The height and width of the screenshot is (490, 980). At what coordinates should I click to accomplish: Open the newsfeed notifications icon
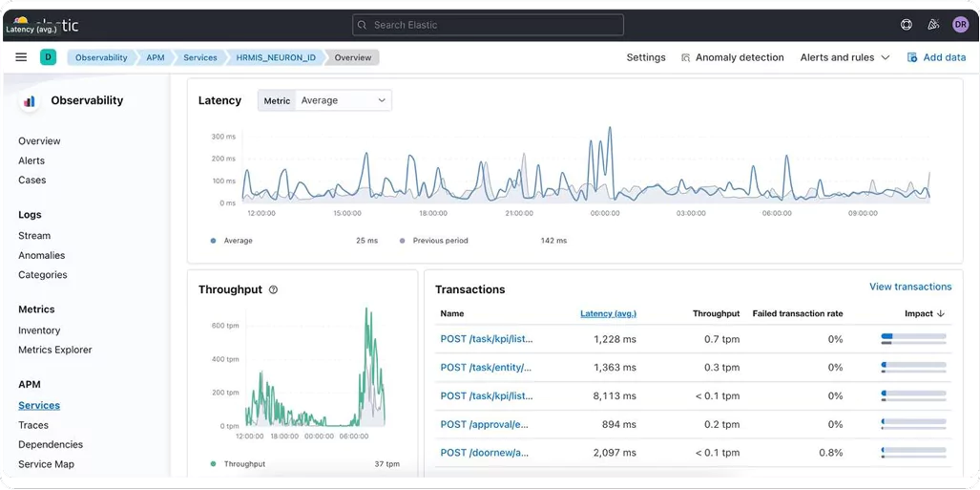pos(933,25)
